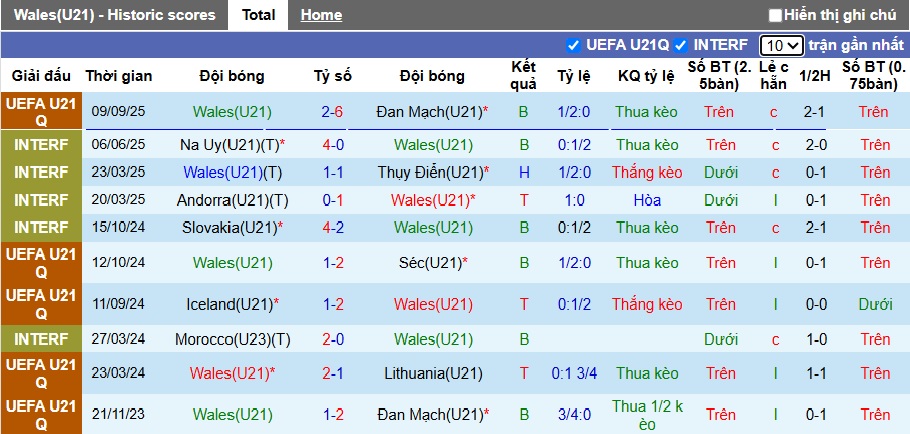View the 4-2 score match details
The width and height of the screenshot is (910, 434).
pos(333,227)
